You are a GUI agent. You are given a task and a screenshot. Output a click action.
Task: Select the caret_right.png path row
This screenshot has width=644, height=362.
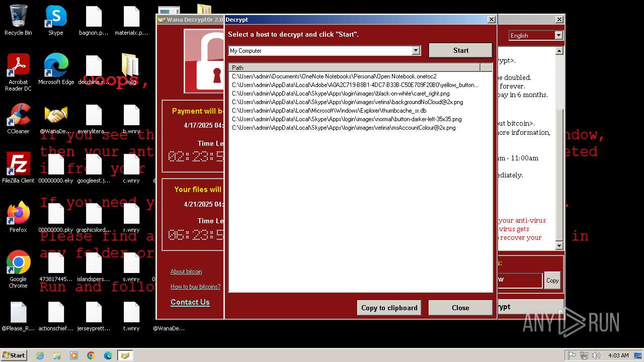point(360,94)
